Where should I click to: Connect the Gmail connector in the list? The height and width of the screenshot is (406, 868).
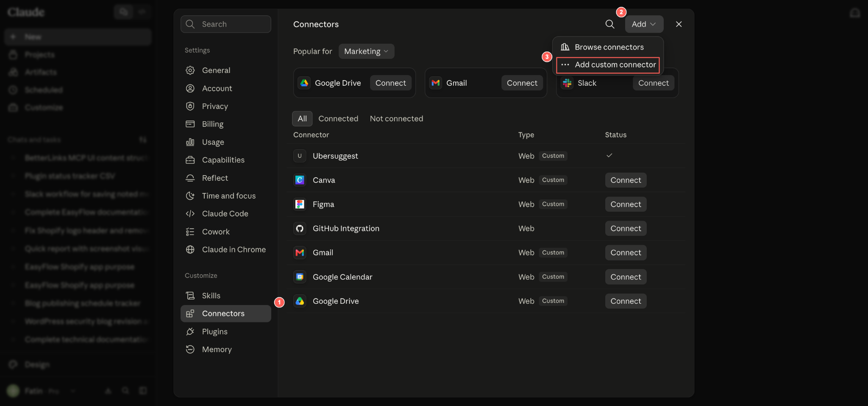pyautogui.click(x=626, y=252)
